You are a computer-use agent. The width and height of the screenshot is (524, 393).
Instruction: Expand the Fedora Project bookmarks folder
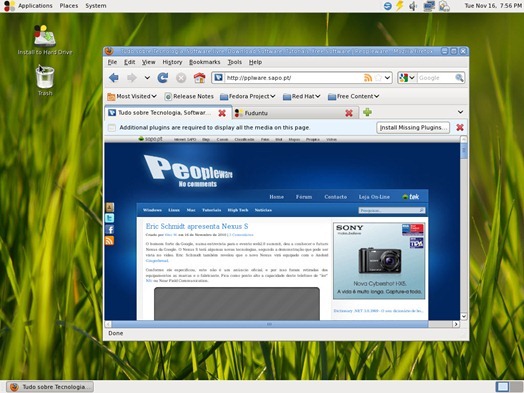point(248,96)
